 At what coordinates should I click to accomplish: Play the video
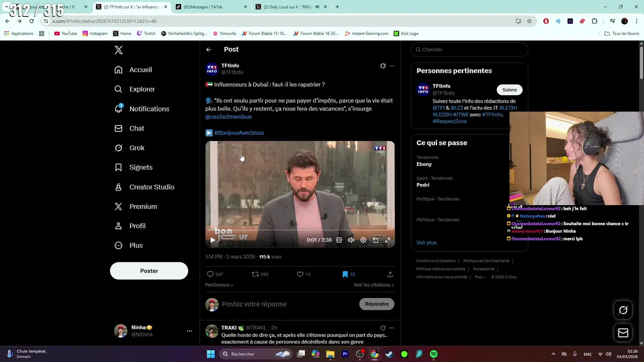213,240
